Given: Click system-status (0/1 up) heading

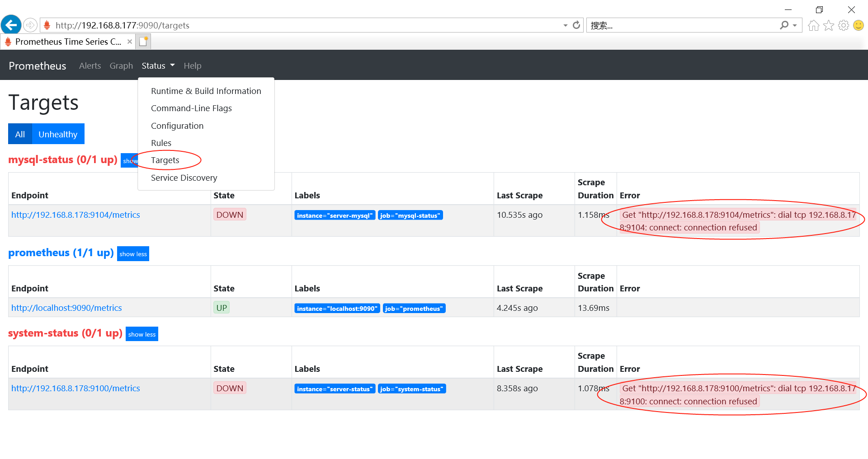Looking at the screenshot, I should [65, 333].
